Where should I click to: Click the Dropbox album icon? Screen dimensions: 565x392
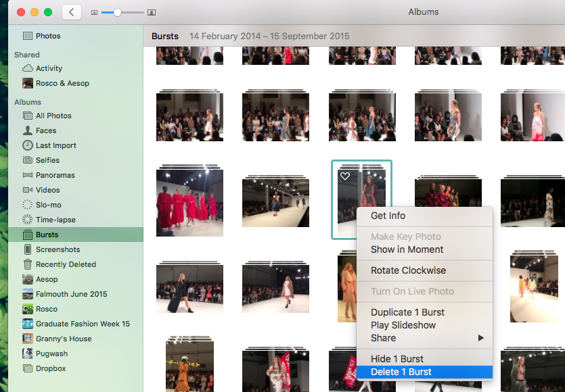(27, 368)
